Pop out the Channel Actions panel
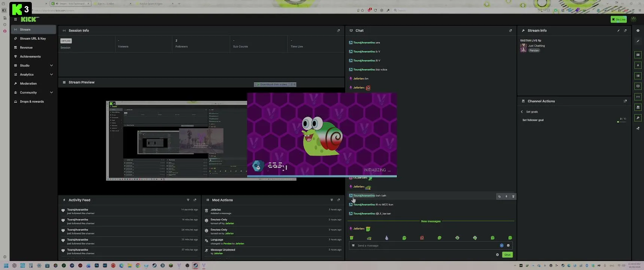This screenshot has height=270, width=644. (x=625, y=101)
